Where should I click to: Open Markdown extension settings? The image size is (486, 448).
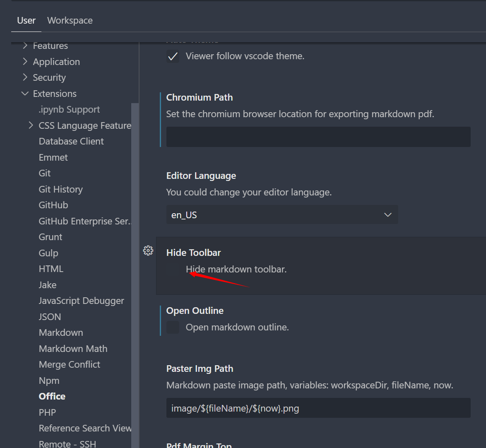coord(61,332)
